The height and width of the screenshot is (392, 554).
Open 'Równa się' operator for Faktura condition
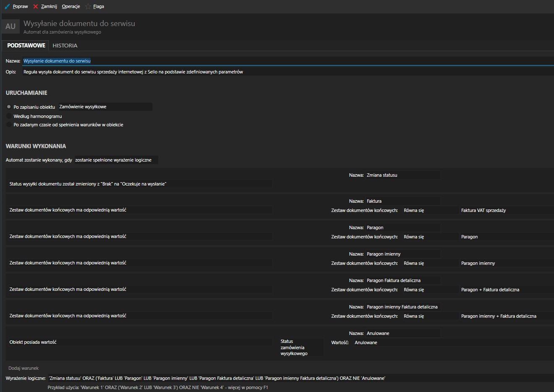[429, 210]
